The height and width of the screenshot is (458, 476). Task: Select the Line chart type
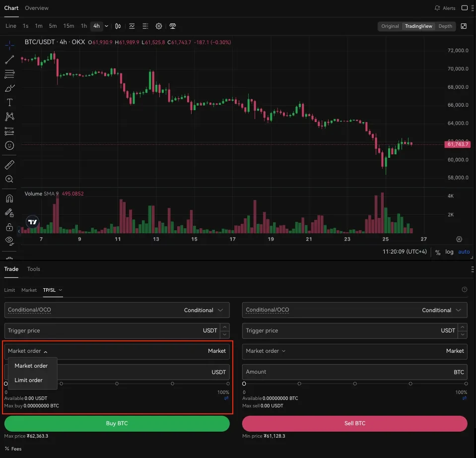point(11,26)
